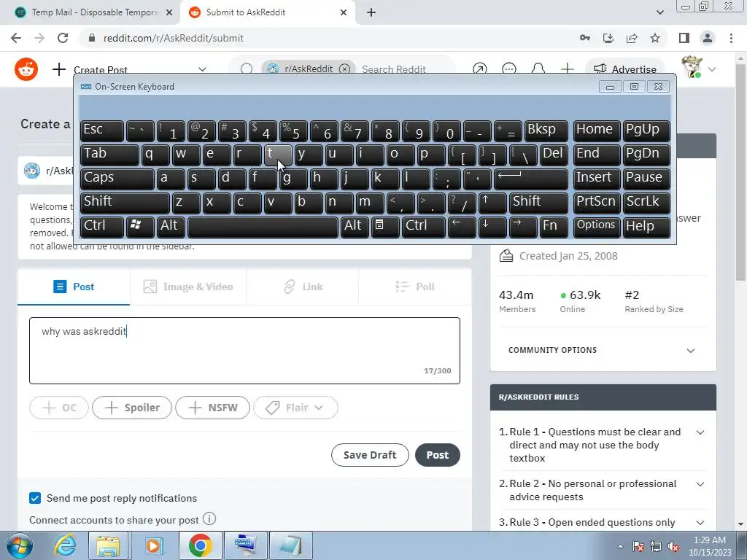This screenshot has height=560, width=747.
Task: Click the Reddit popular arrow icon
Action: point(480,69)
